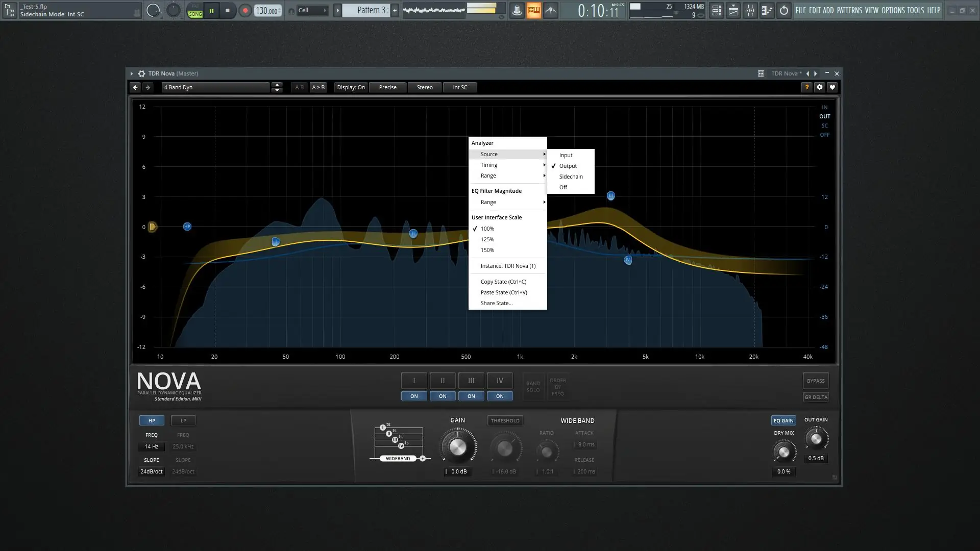Choose 125% user interface scale

(x=487, y=239)
